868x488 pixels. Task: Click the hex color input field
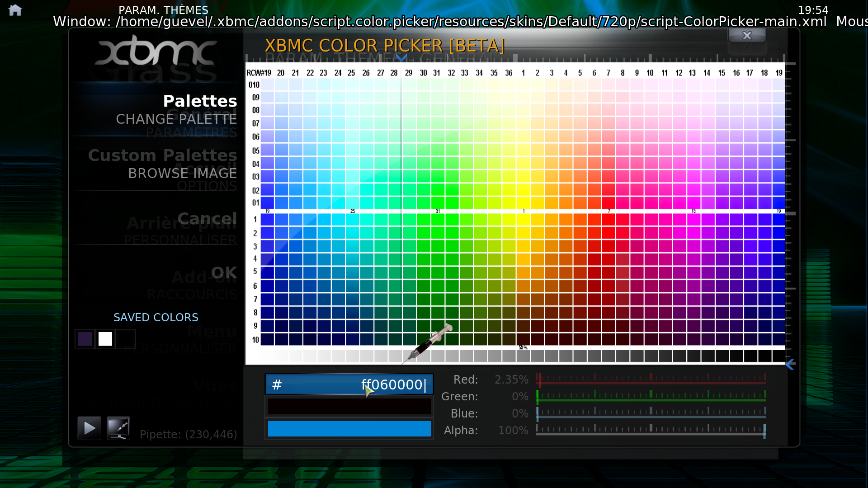click(x=349, y=385)
